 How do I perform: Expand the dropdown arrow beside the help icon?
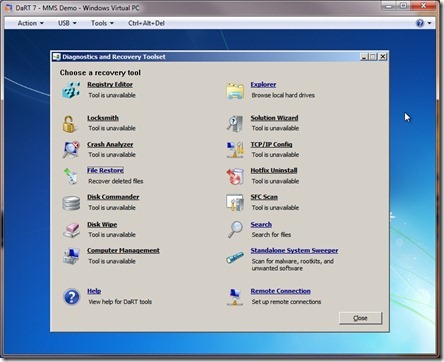429,23
